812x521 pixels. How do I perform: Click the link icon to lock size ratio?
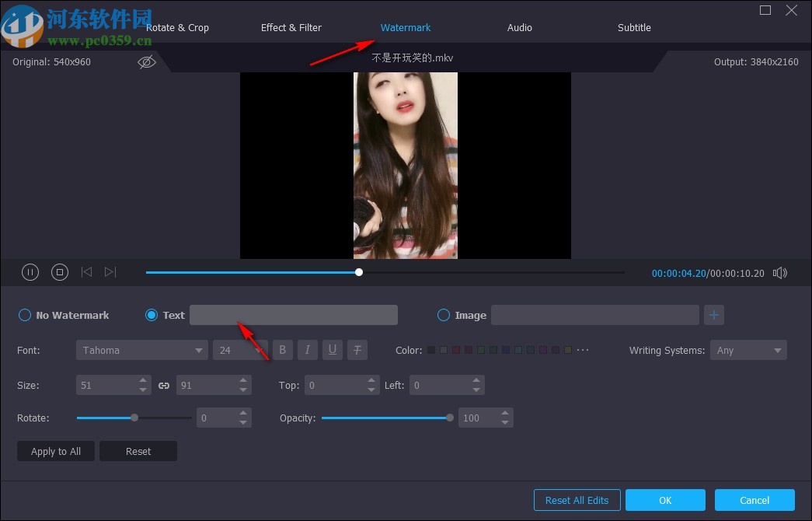(x=163, y=385)
